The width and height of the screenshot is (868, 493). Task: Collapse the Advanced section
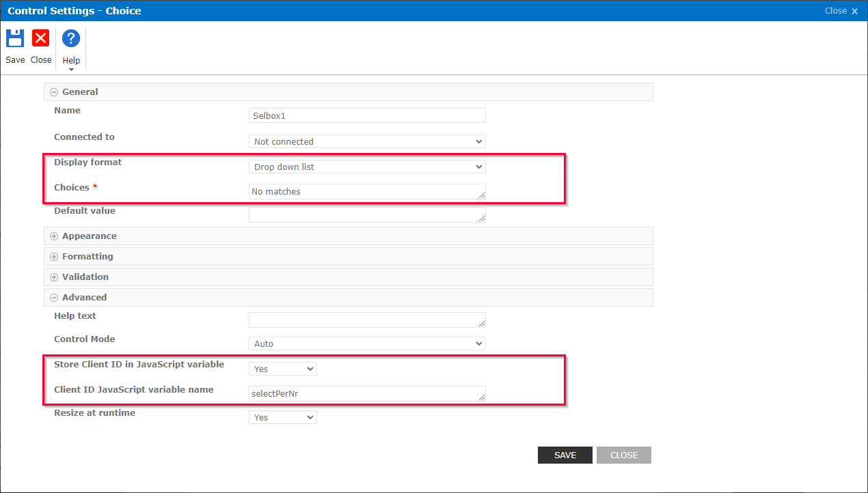(x=53, y=297)
